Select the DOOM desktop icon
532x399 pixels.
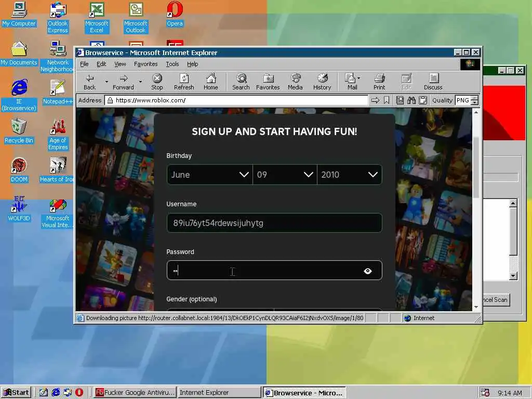coord(19,170)
